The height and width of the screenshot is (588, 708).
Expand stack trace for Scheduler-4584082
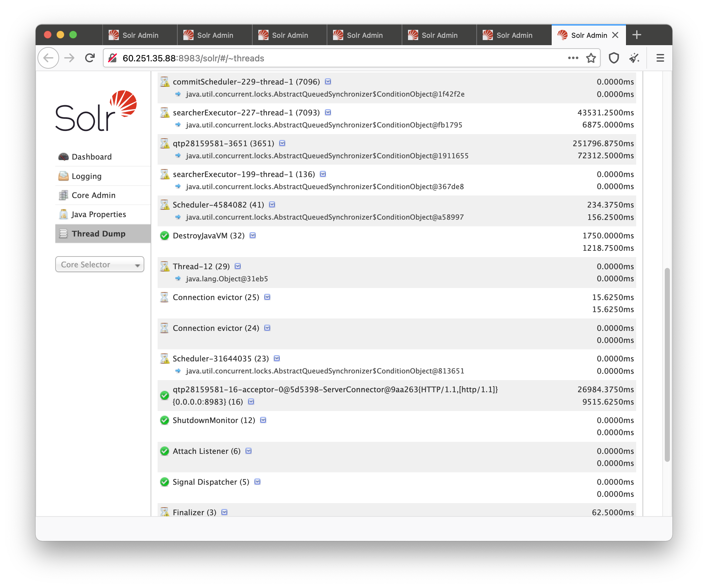click(272, 205)
